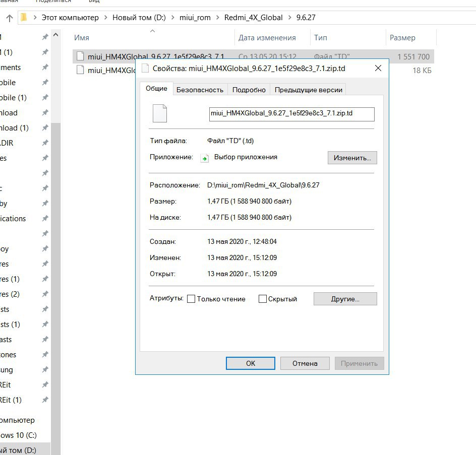Open the Общие tab
Viewport: 476px width, 455px height.
[x=156, y=89]
